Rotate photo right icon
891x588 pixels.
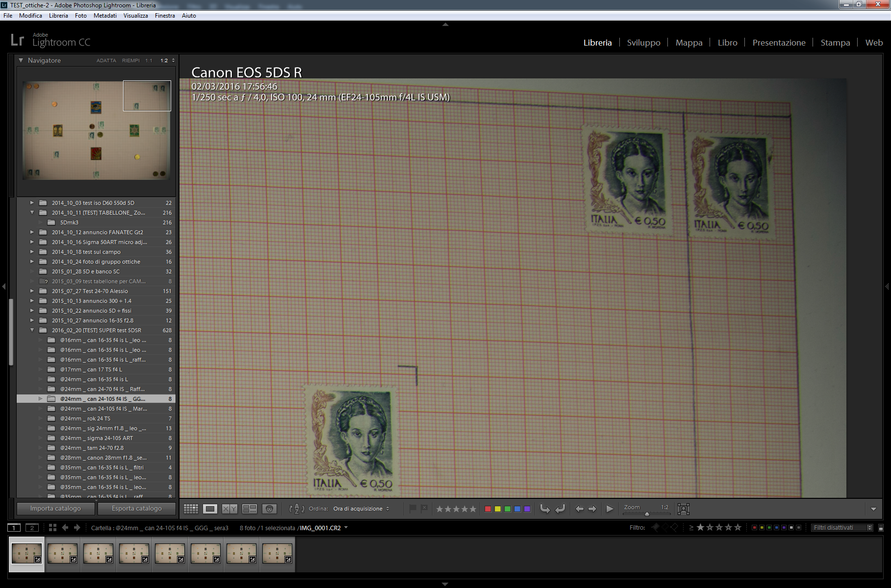point(560,509)
